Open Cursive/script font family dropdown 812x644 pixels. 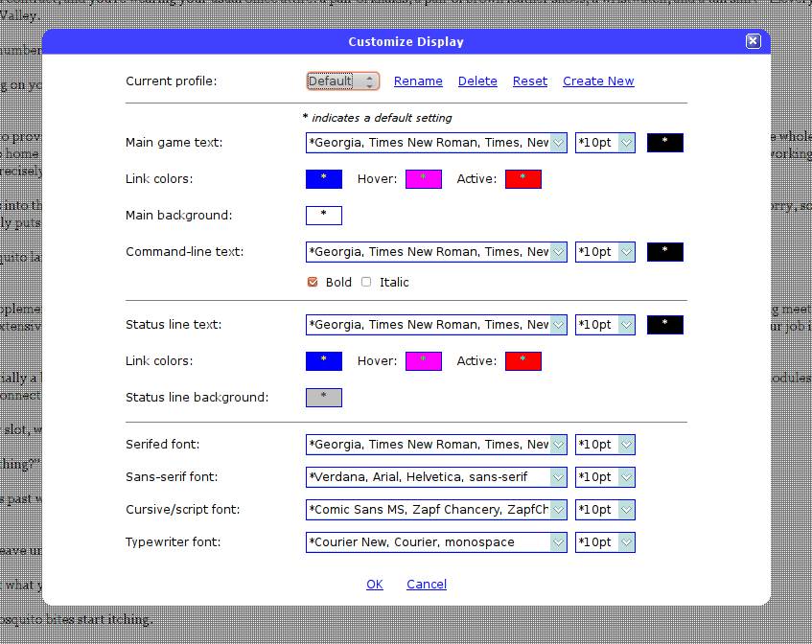click(x=436, y=510)
